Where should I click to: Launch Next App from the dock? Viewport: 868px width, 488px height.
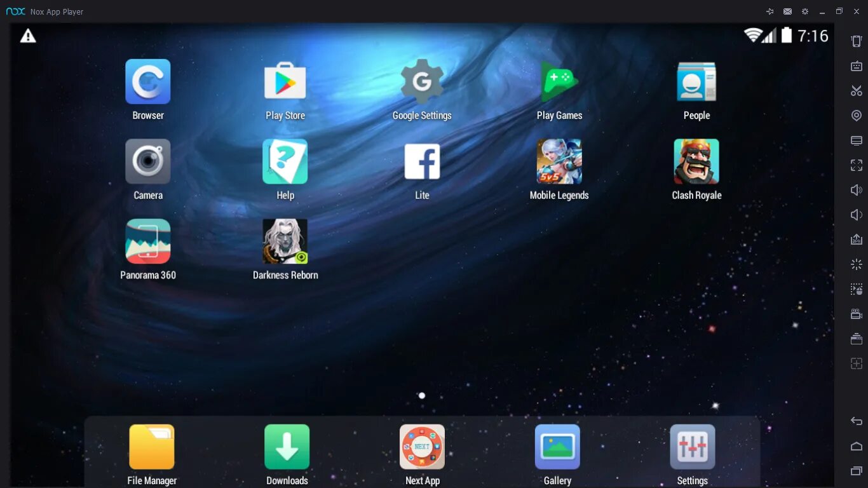coord(422,447)
